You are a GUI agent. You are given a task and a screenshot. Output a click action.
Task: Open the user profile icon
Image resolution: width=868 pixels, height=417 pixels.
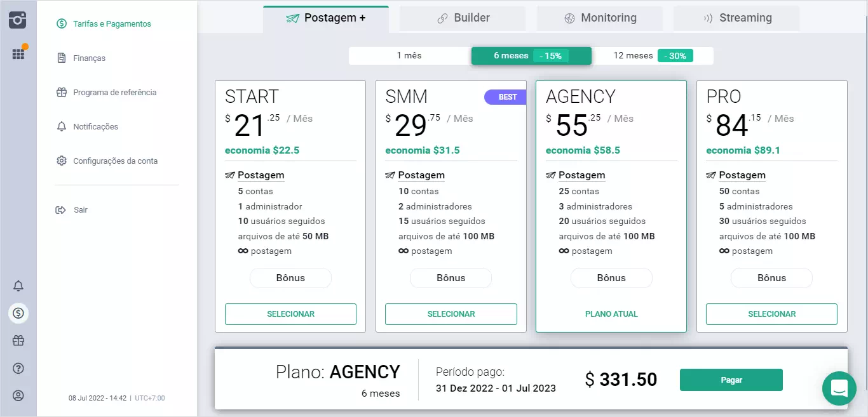point(18,395)
